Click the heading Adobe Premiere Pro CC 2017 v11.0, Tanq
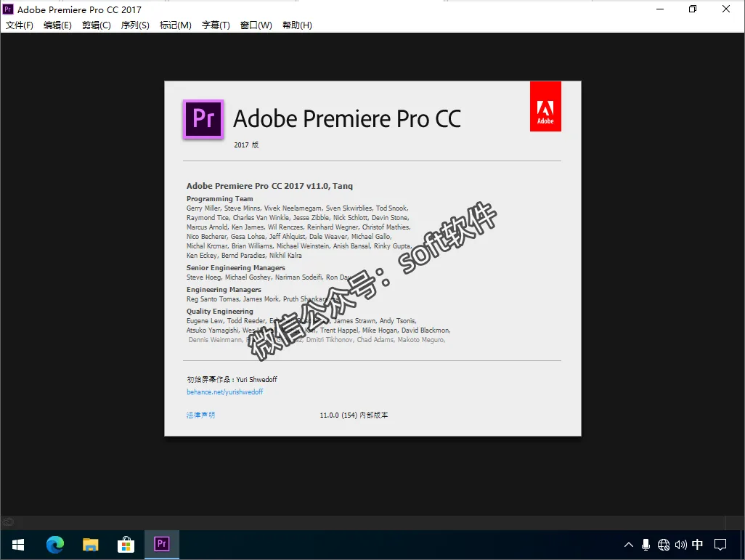 pos(269,186)
